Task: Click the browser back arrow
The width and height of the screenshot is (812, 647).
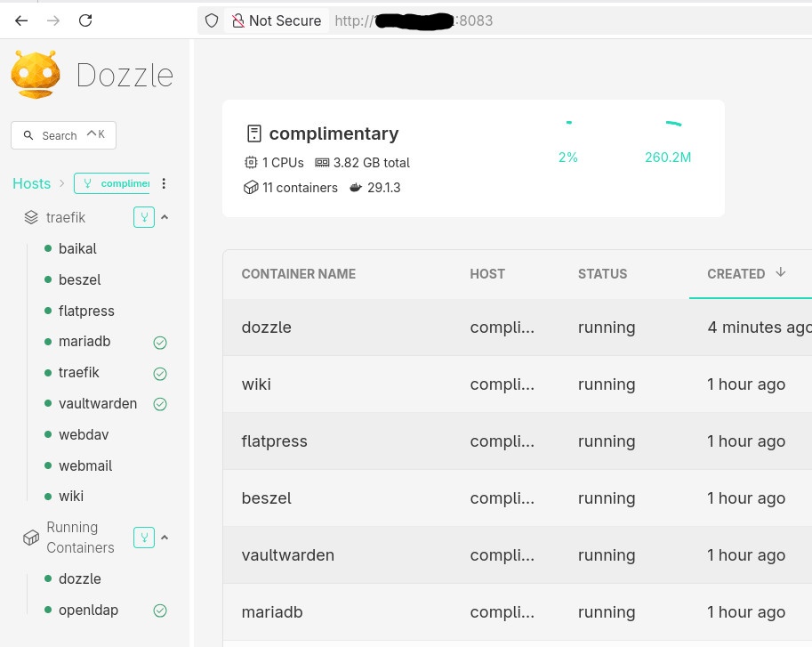Action: tap(21, 20)
